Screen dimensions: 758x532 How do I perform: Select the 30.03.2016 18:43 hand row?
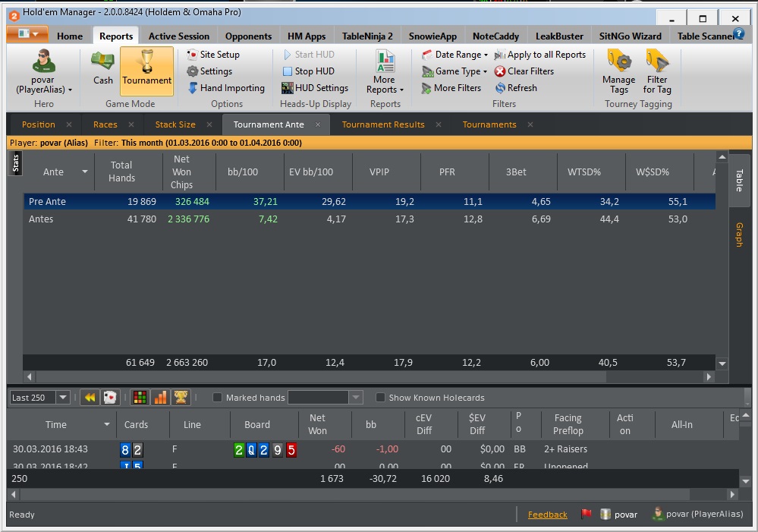373,449
